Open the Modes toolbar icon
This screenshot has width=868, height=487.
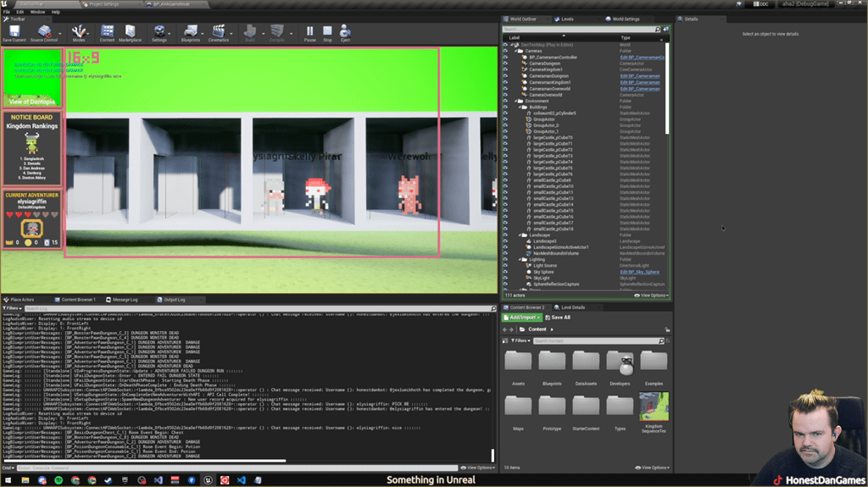(79, 33)
